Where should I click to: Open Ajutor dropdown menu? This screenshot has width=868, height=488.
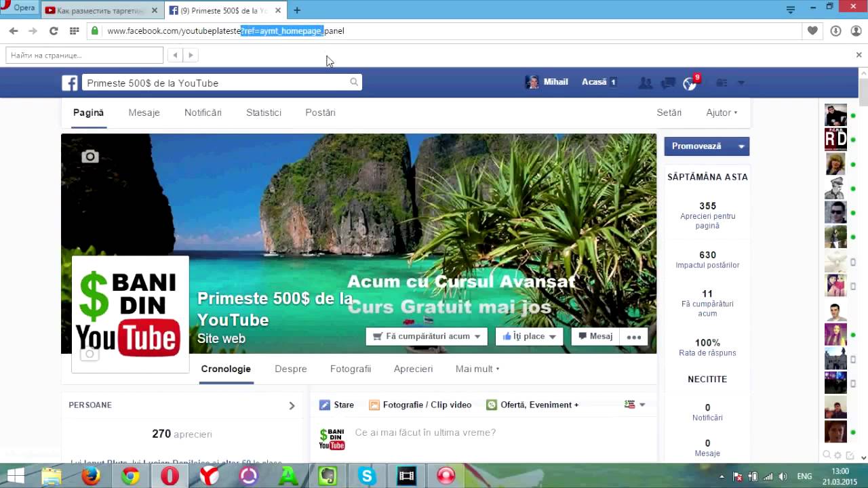pos(722,113)
